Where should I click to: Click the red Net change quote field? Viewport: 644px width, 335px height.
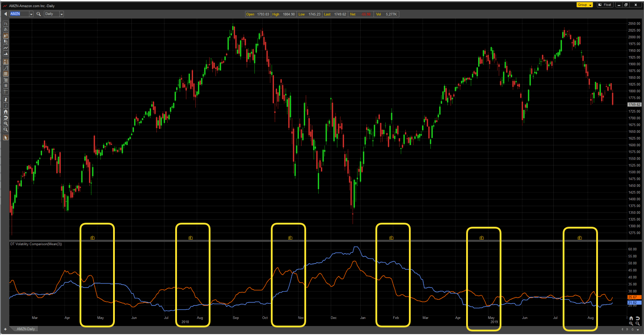361,14
